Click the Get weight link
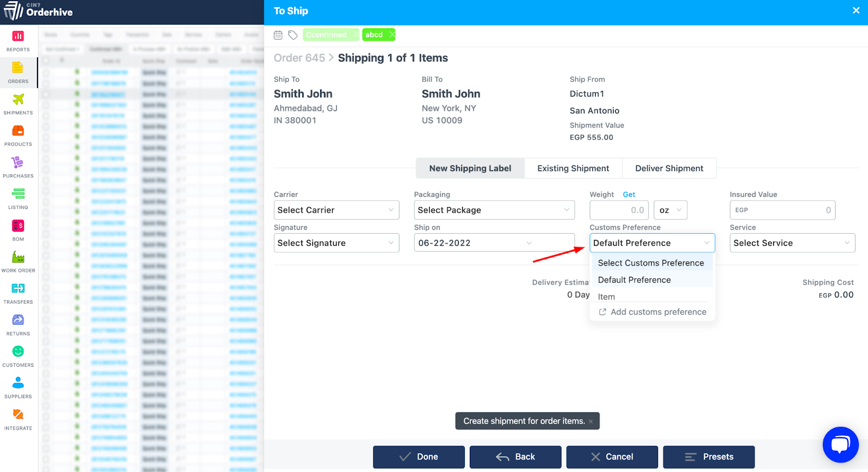Screen dimensions: 868x472 coord(629,194)
